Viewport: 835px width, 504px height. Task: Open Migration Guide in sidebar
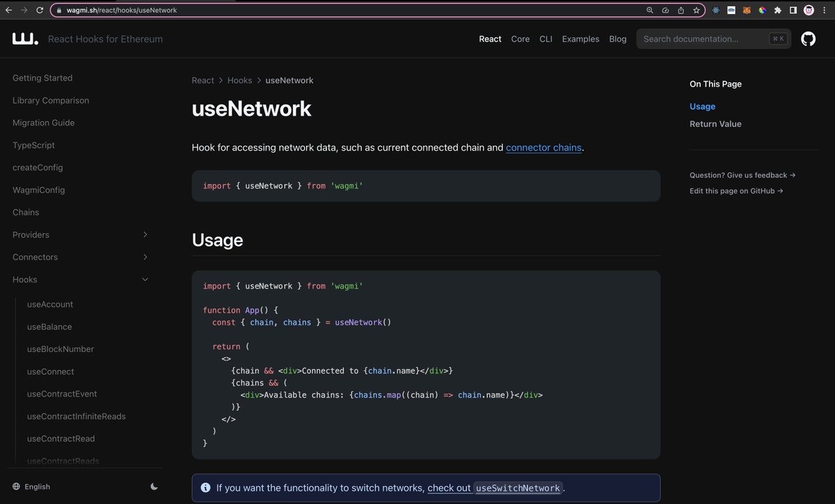[x=43, y=122]
